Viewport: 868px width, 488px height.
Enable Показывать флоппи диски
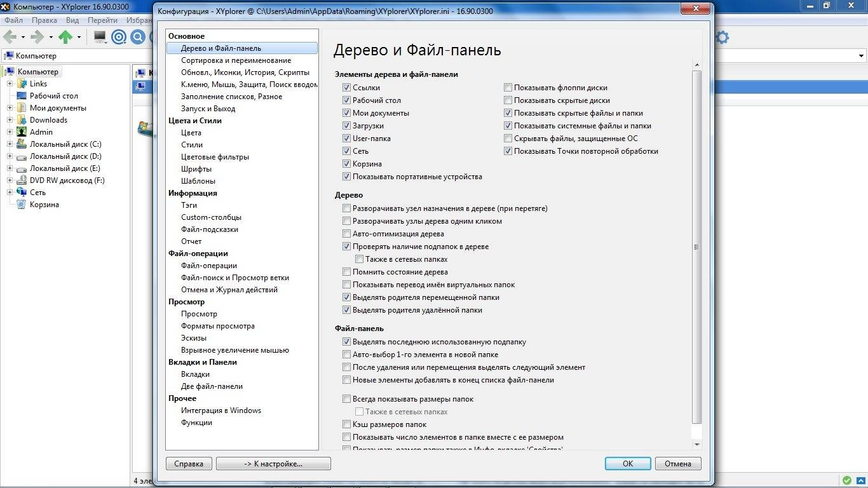coord(508,88)
